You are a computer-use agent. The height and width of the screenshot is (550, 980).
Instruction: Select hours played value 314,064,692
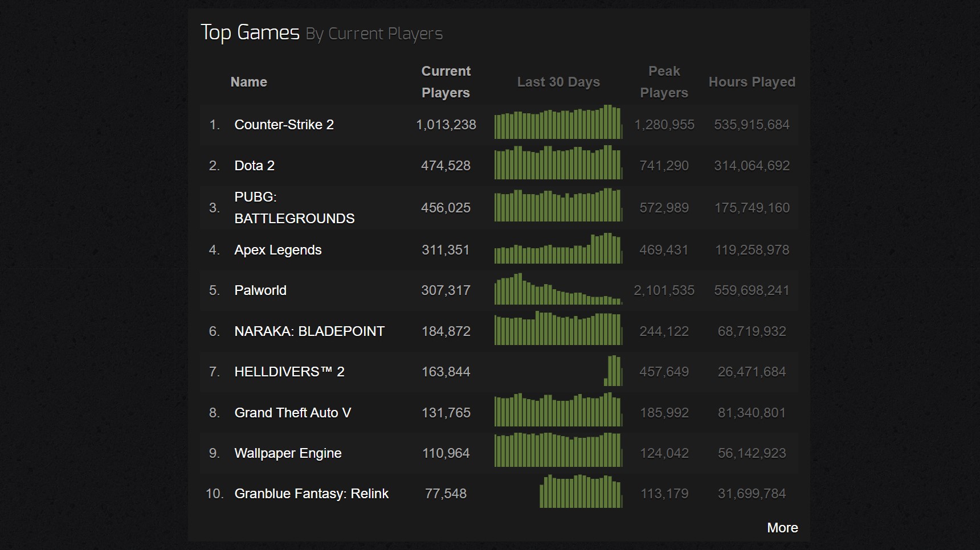(x=752, y=166)
